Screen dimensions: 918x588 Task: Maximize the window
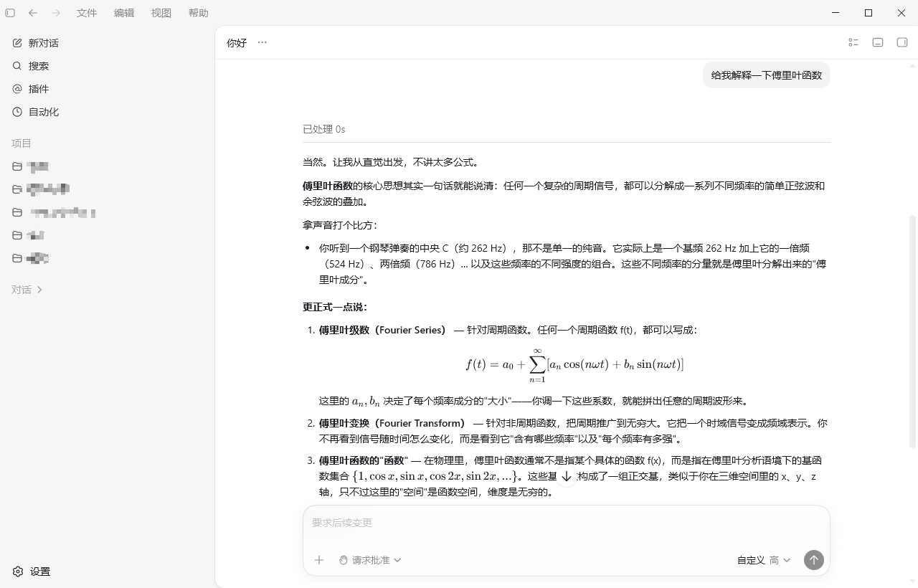(869, 13)
